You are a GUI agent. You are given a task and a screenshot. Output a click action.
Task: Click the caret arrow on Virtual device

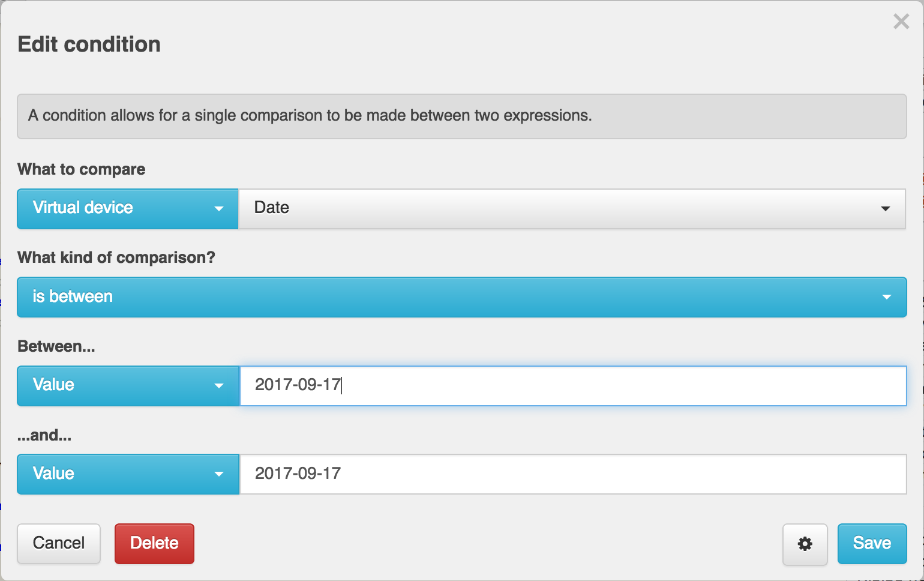click(219, 209)
